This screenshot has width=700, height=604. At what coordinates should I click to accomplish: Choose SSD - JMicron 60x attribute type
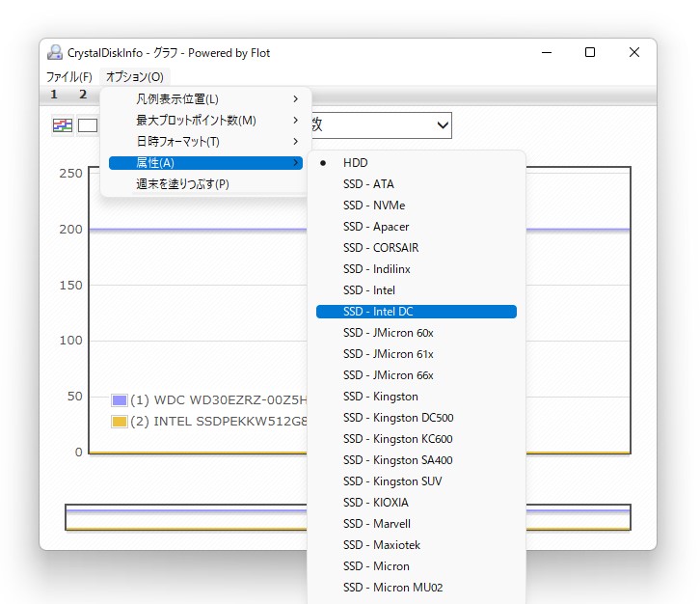[417, 333]
